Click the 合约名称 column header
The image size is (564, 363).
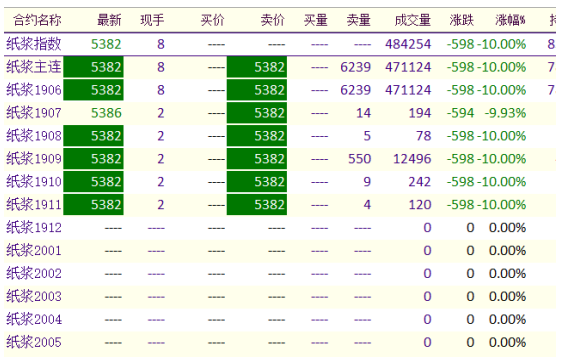37,20
